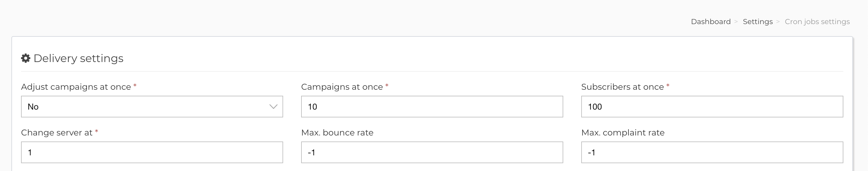Click the Max. bounce rate label

[x=337, y=132]
